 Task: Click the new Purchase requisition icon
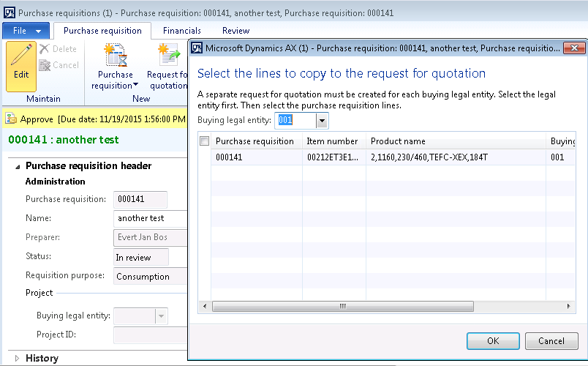(116, 55)
